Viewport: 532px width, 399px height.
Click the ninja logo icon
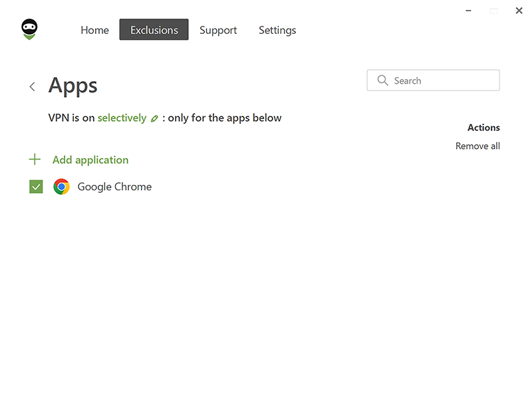(29, 29)
